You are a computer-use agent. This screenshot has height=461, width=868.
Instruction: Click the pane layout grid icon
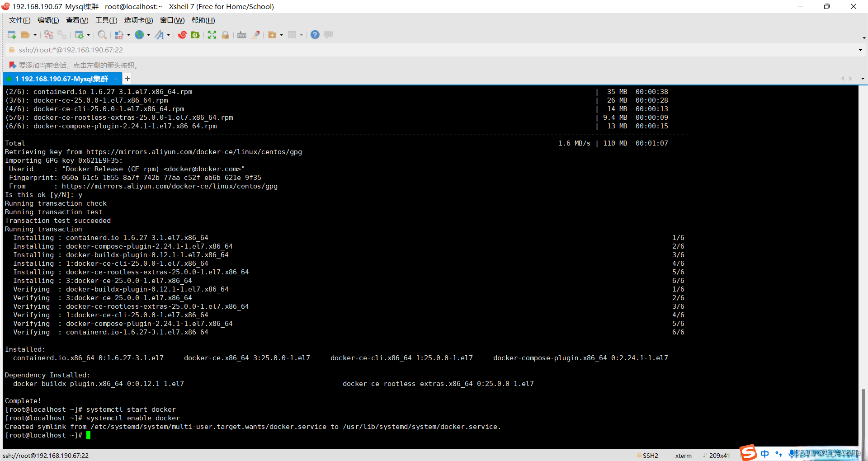(292, 35)
